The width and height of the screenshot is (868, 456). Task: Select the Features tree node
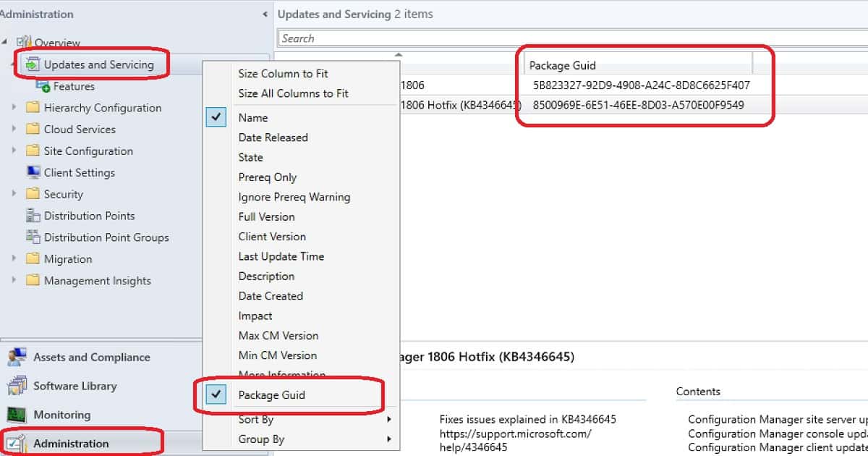coord(74,86)
